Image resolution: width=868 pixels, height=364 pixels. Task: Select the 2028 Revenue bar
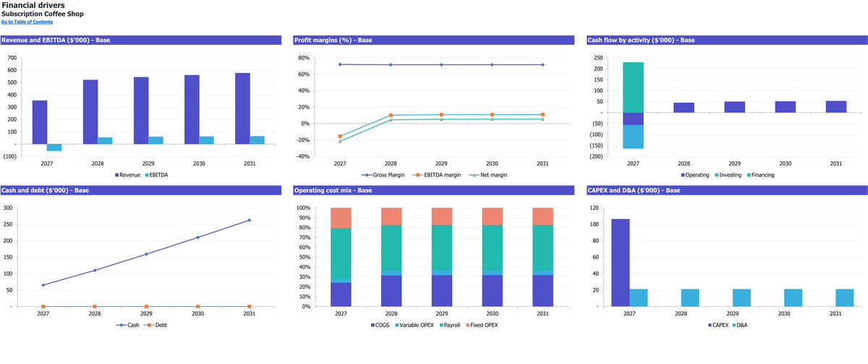90,111
